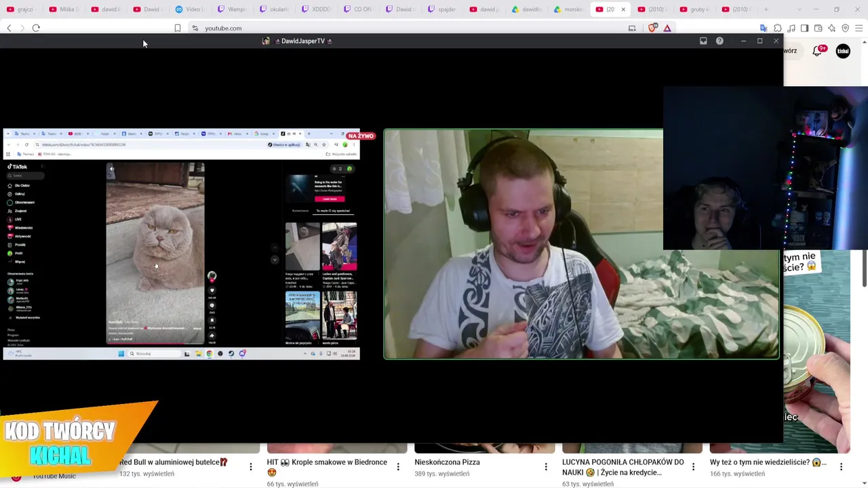
Task: Open YouTube notifications bell
Action: pyautogui.click(x=817, y=51)
